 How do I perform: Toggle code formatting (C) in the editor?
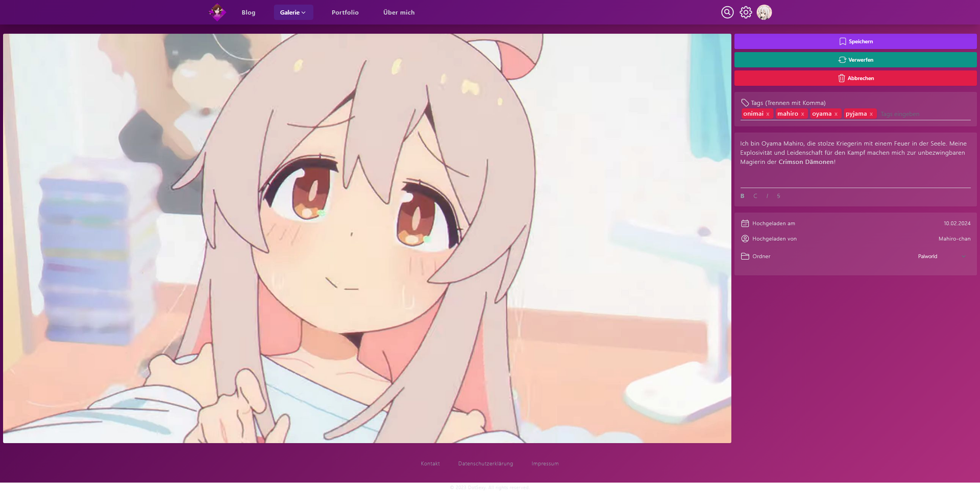[755, 196]
